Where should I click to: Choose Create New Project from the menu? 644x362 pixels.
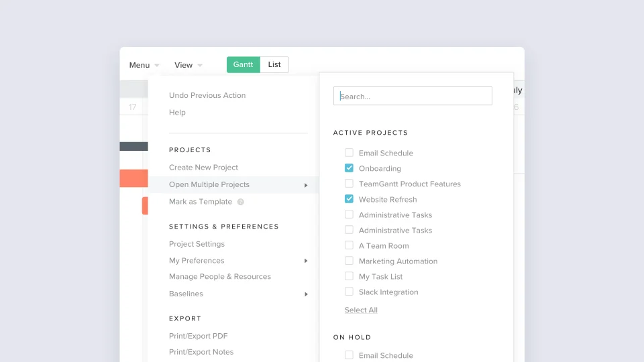click(x=203, y=168)
